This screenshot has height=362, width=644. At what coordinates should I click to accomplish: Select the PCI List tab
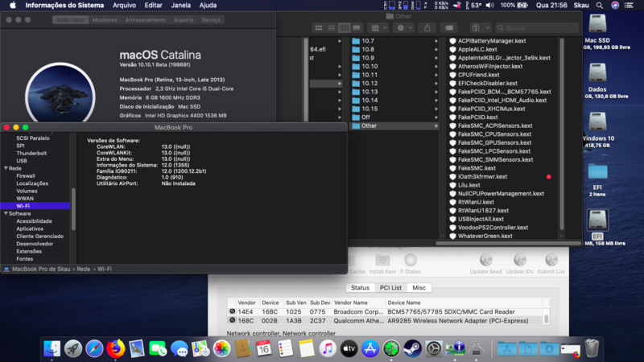(x=390, y=288)
